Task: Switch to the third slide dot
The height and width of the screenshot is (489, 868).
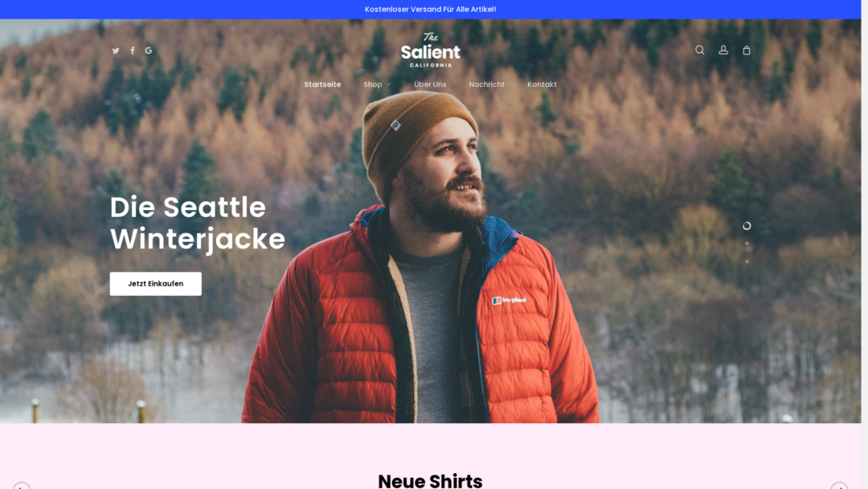Action: [747, 261]
